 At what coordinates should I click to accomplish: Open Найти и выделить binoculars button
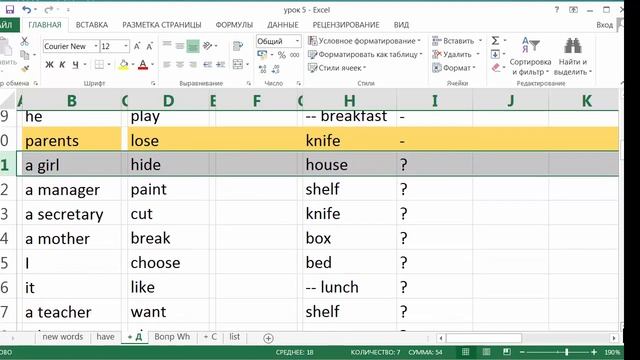573,56
